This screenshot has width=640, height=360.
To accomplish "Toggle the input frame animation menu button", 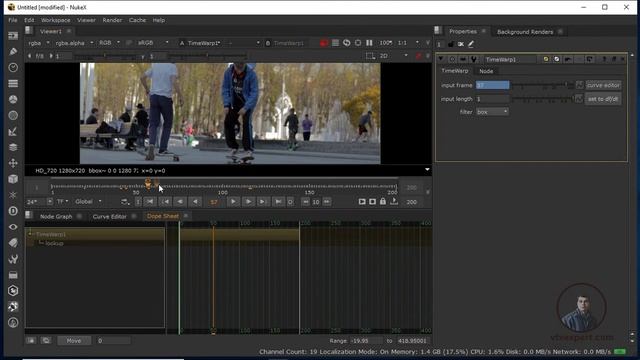I will click(x=580, y=85).
